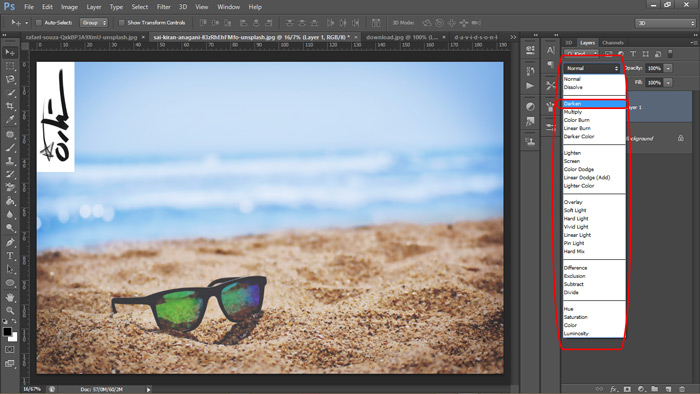Screen dimensions: 700x394
Task: Select the Path Selection tool
Action: tap(10, 269)
